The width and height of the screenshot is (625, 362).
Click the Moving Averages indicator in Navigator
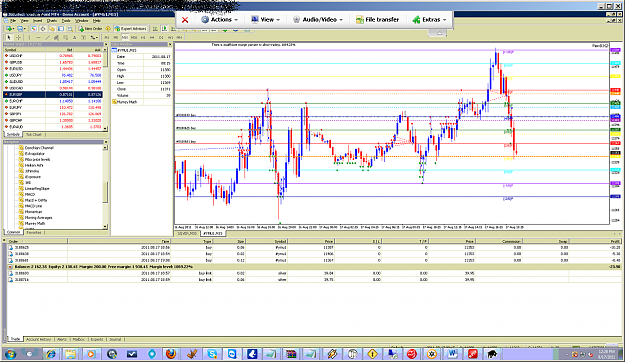click(x=38, y=218)
